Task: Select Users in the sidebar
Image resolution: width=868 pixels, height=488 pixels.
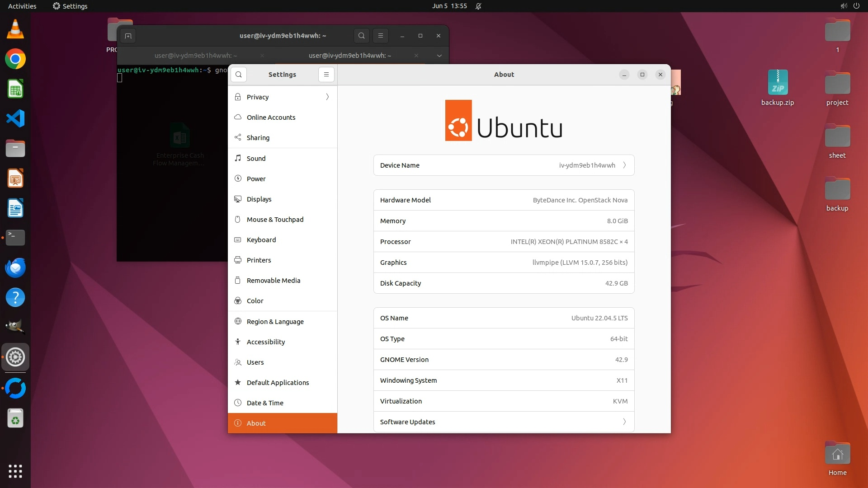Action: 255,362
